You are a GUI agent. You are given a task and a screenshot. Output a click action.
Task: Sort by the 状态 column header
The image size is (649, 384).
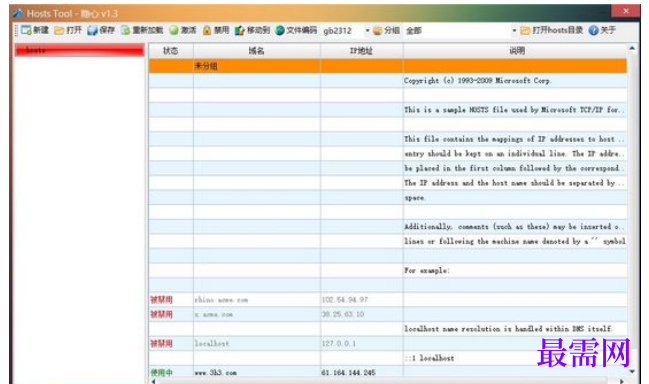[x=171, y=51]
